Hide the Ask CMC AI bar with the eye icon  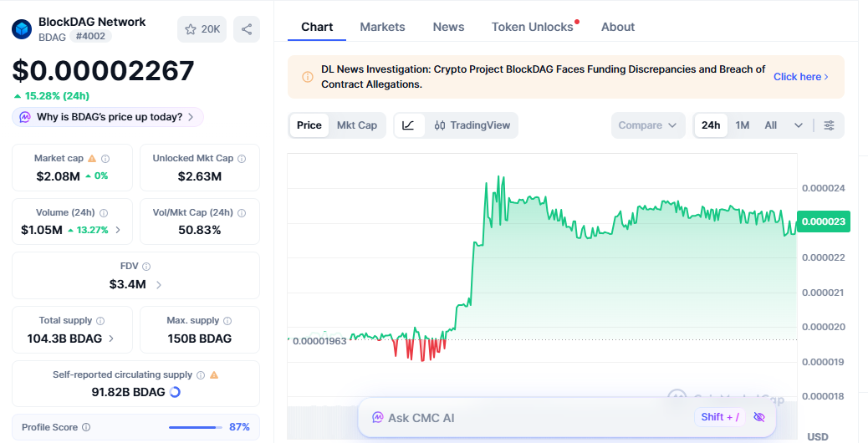coord(759,417)
